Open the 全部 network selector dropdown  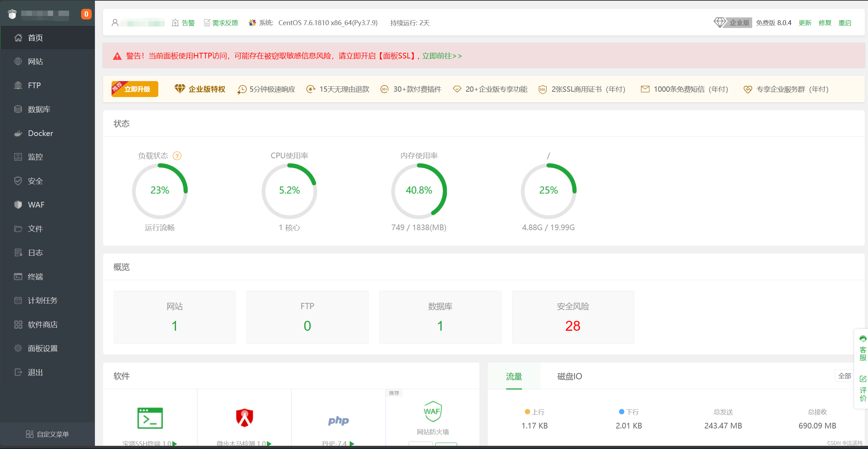[844, 376]
